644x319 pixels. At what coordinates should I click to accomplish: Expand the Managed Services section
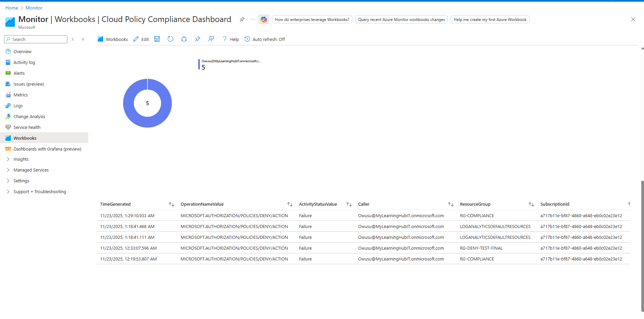pyautogui.click(x=31, y=170)
